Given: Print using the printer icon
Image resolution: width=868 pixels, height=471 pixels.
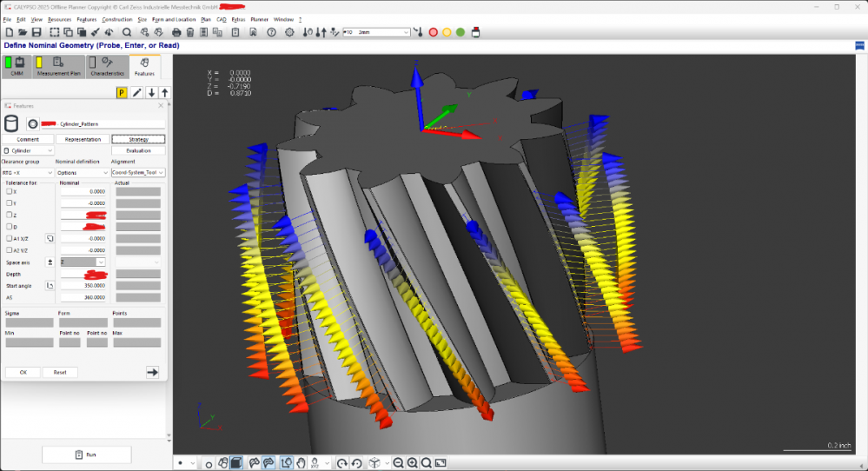Looking at the screenshot, I should (x=176, y=33).
